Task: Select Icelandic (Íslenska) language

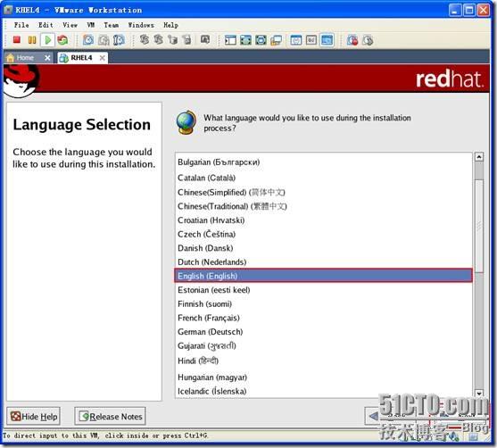Action: coord(323,391)
